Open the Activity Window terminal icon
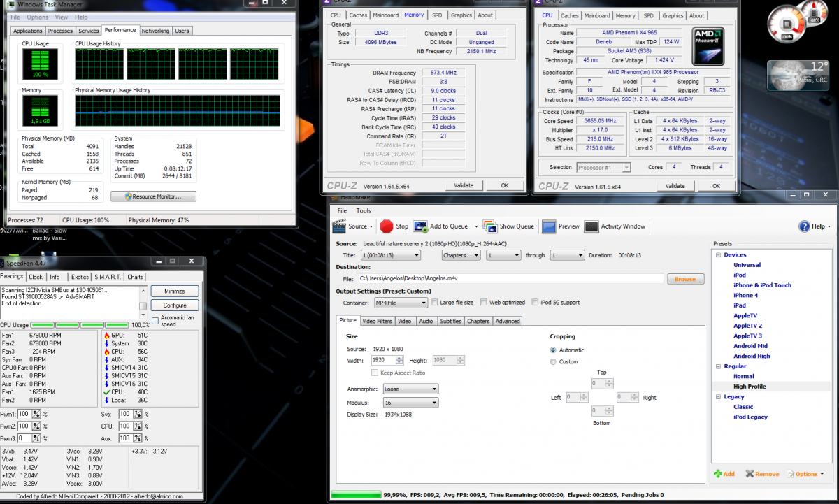839x504 pixels. [591, 226]
